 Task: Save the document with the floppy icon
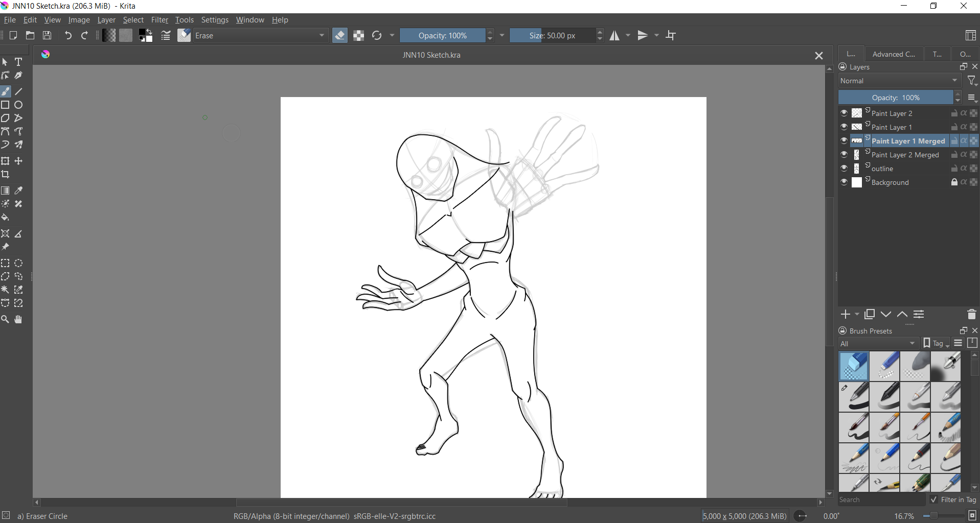coord(47,35)
